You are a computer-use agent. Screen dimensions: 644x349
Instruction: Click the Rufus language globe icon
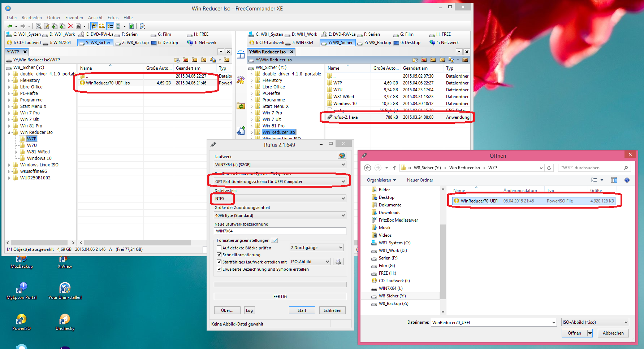pos(342,155)
